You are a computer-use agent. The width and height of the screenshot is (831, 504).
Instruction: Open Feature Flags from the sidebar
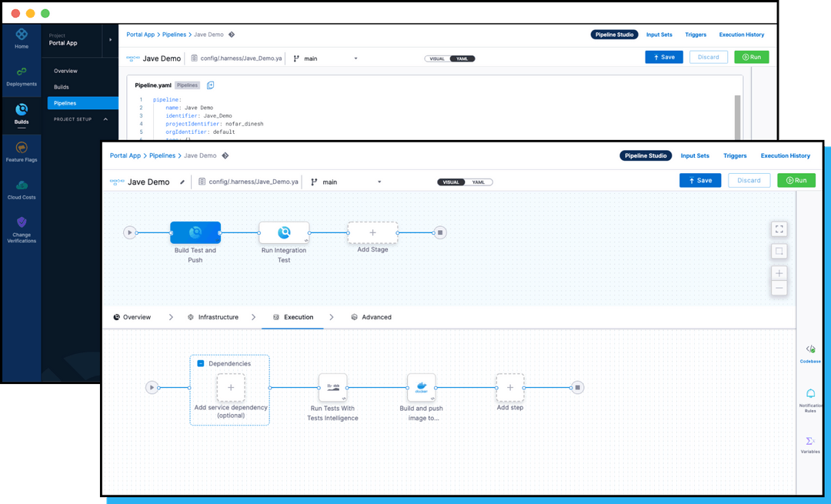tap(21, 152)
